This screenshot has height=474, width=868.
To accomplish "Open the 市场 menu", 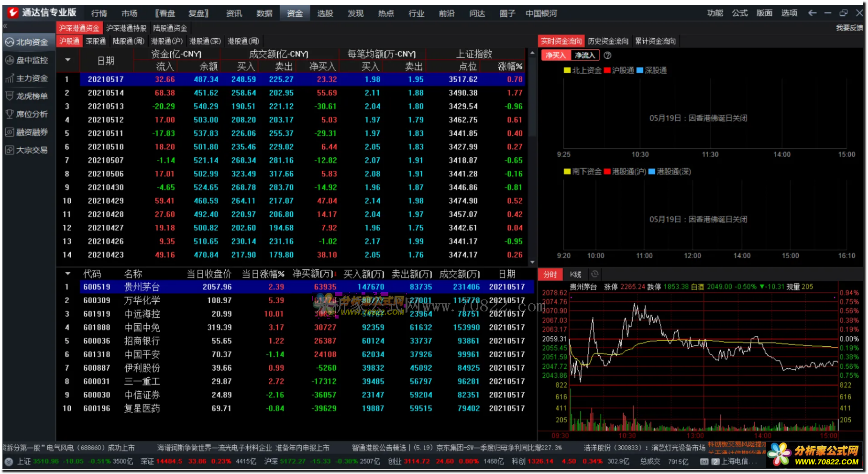I will click(129, 13).
